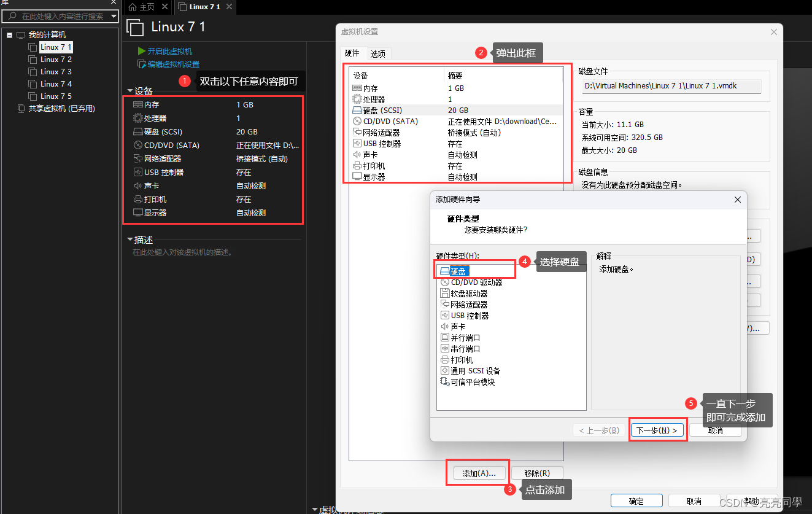Click 显示器 icon in settings dialog list
Image resolution: width=812 pixels, height=514 pixels.
click(x=357, y=177)
